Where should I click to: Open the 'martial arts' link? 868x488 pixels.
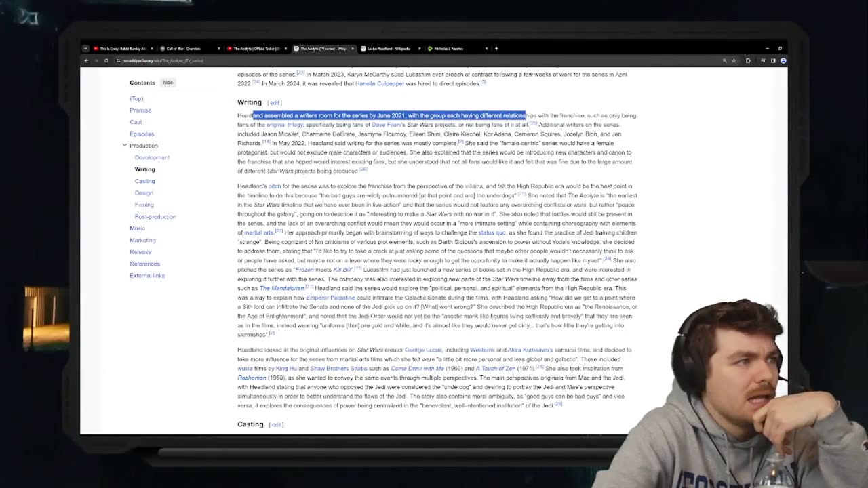coord(259,232)
